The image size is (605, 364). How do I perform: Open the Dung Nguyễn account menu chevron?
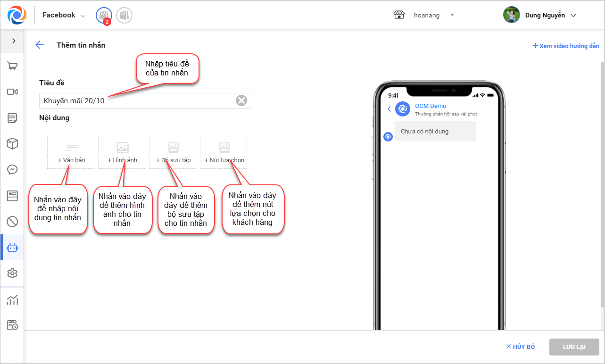pos(573,16)
